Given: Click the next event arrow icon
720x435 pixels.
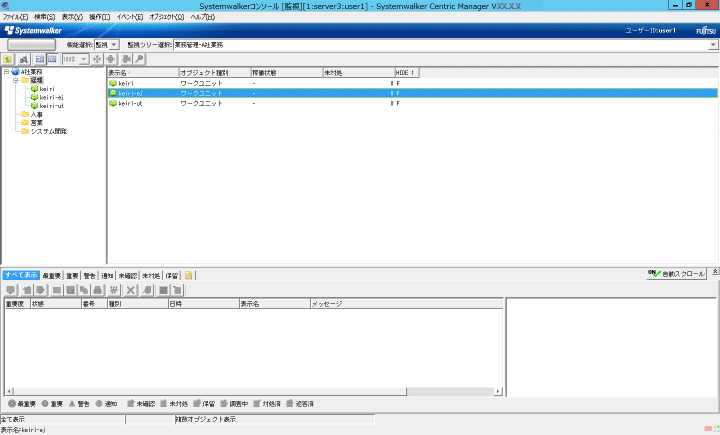Looking at the screenshot, I should click(40, 290).
